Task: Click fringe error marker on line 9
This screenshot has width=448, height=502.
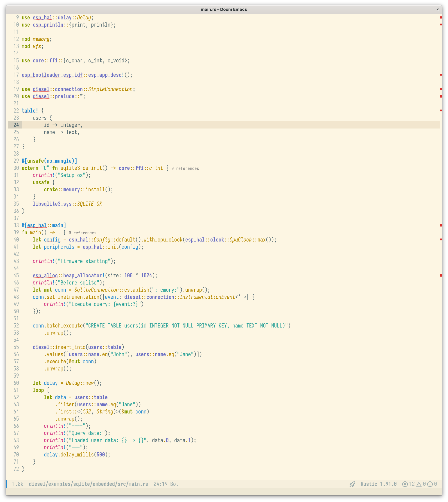Action: coord(441,18)
